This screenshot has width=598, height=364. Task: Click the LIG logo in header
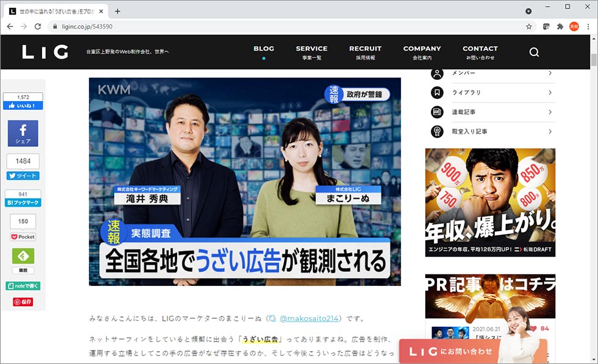pyautogui.click(x=45, y=52)
